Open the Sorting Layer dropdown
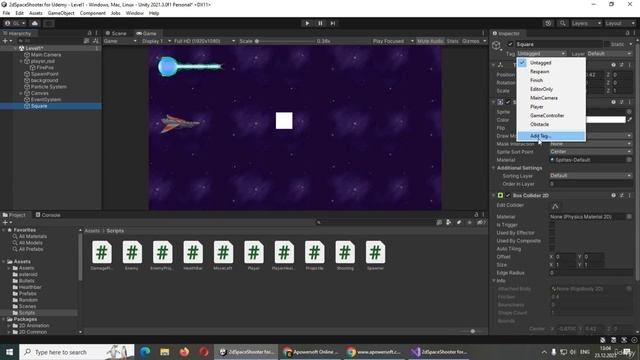 590,176
